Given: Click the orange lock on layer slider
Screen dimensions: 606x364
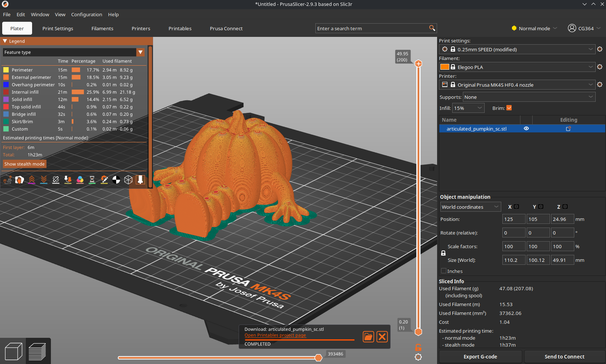Looking at the screenshot, I should coord(418,347).
